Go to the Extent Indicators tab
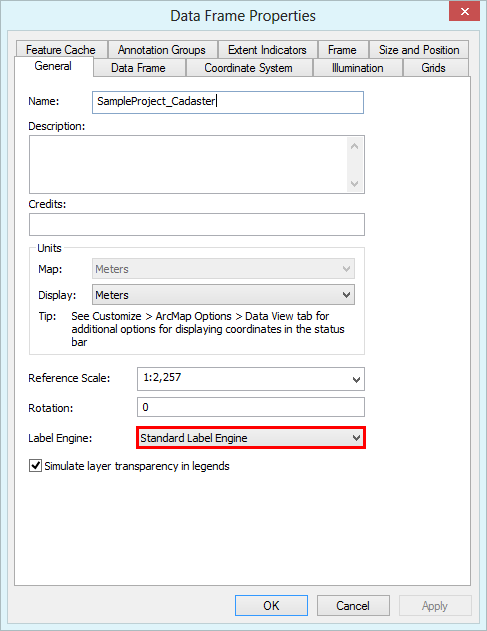Image resolution: width=487 pixels, height=631 pixels. click(x=267, y=49)
